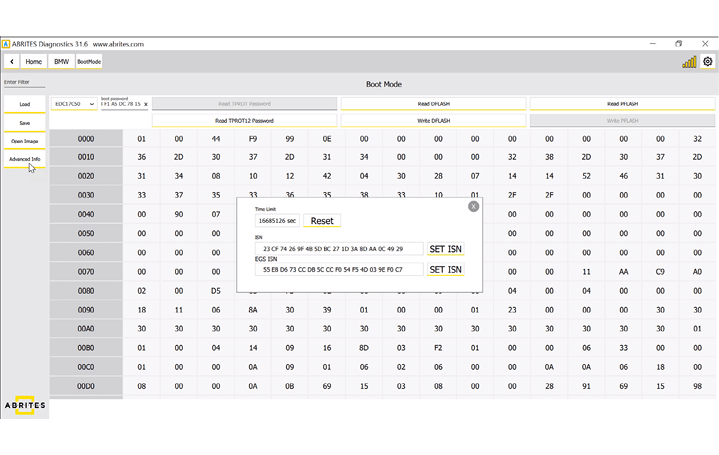The width and height of the screenshot is (719, 455).
Task: Click Read TPROT12 Password button
Action: click(x=244, y=120)
